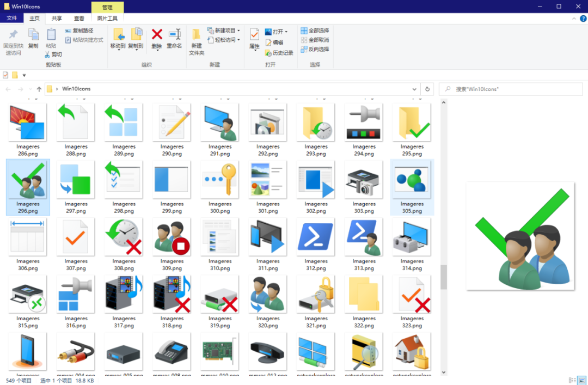Screen dimensions: 588x385
Task: Select Imageres 305.png file
Action: pyautogui.click(x=412, y=187)
